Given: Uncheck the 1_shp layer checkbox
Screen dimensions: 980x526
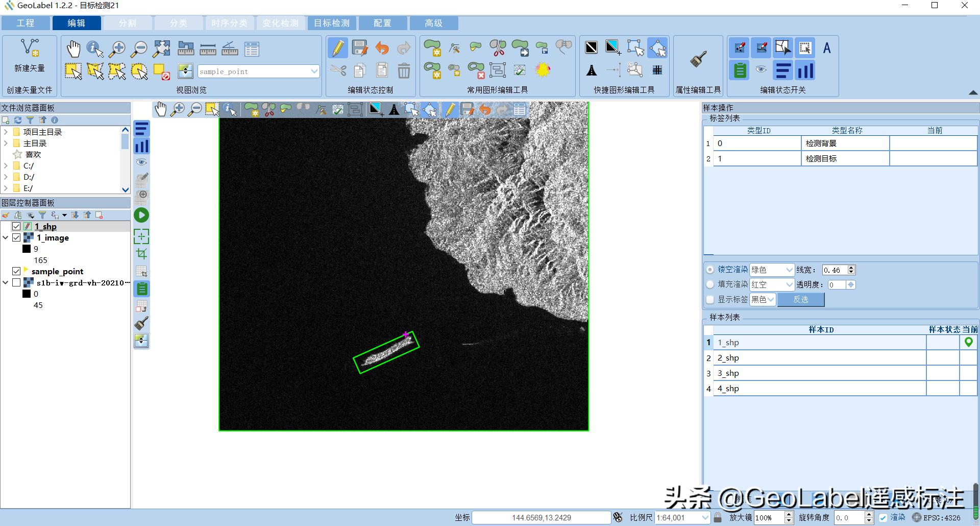Looking at the screenshot, I should click(16, 226).
